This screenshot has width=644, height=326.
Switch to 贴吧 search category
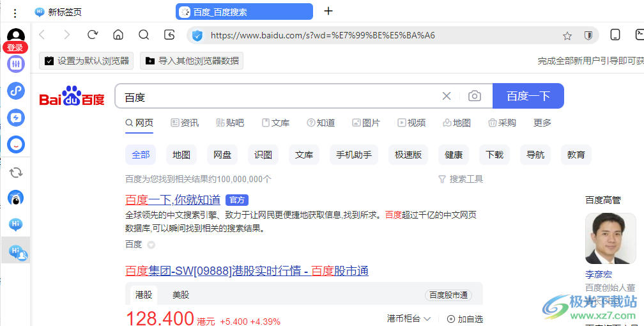pyautogui.click(x=230, y=123)
